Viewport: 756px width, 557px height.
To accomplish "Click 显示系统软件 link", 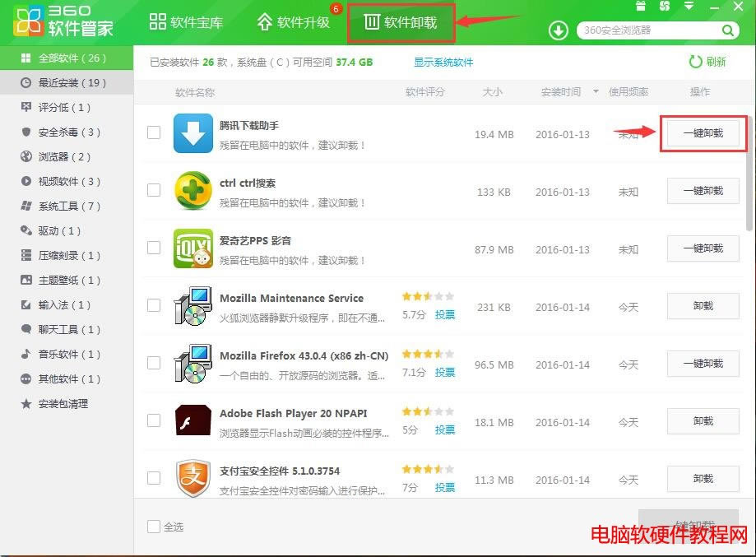I will pos(443,63).
